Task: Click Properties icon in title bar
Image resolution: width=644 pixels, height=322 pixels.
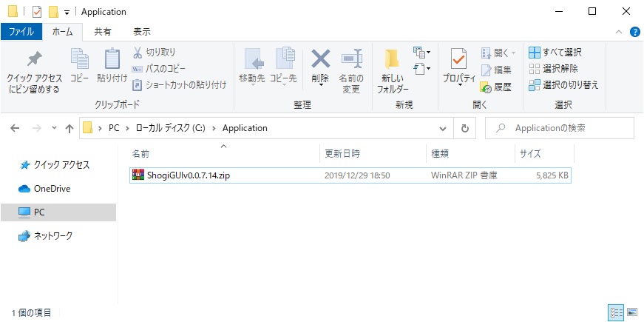Action: pyautogui.click(x=37, y=12)
